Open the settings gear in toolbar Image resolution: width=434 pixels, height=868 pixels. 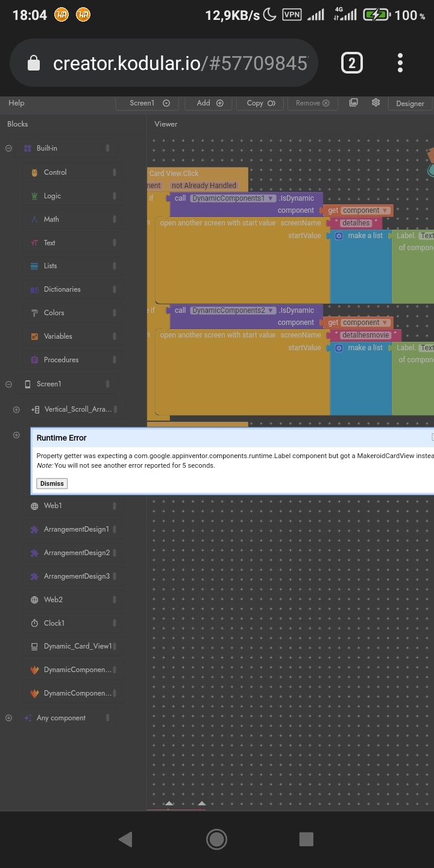pos(376,102)
